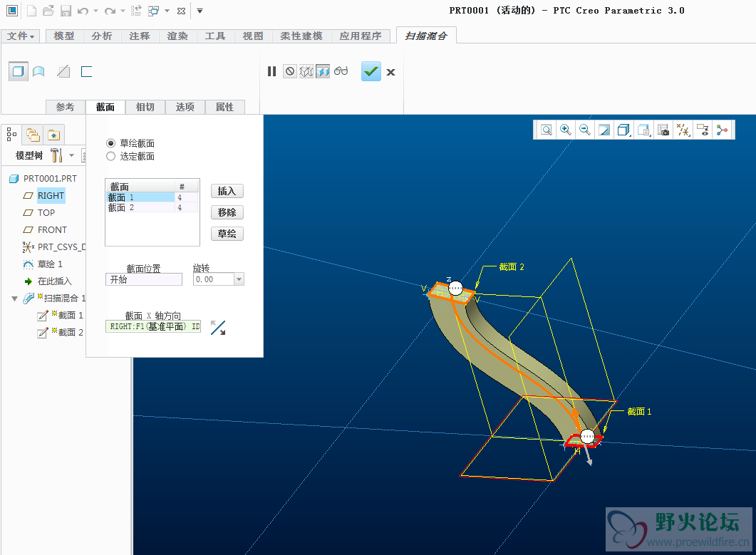Click the Spin Center icon
This screenshot has width=756, height=555.
tap(723, 130)
